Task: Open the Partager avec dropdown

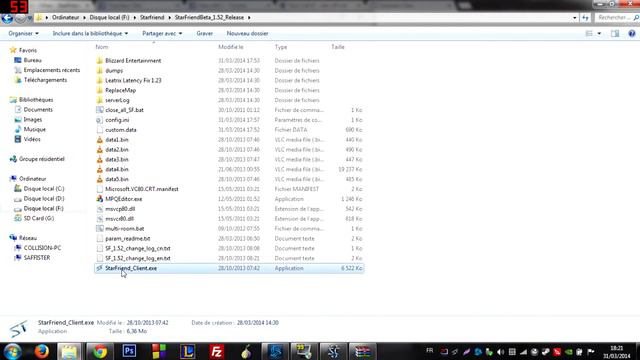Action: pyautogui.click(x=162, y=33)
